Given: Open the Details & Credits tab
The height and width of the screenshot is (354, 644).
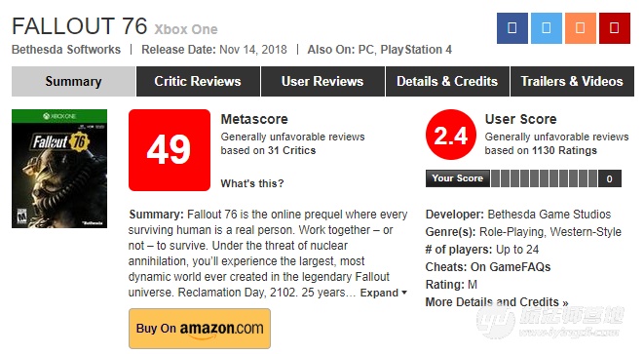Looking at the screenshot, I should tap(447, 81).
